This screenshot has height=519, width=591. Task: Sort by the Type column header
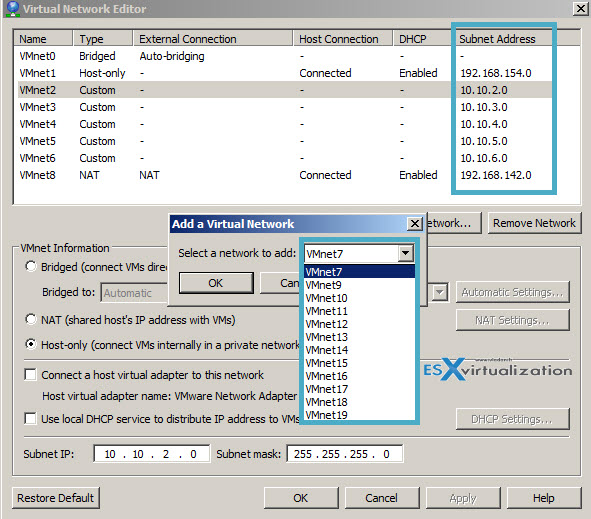(103, 39)
